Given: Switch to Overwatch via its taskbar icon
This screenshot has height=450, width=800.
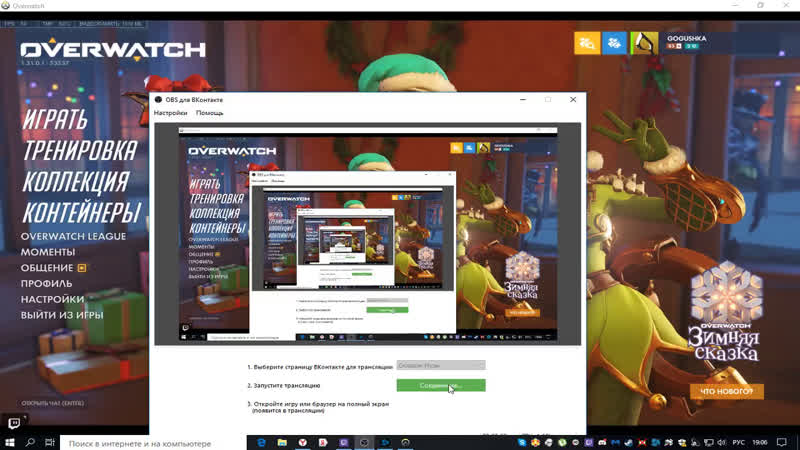Looking at the screenshot, I should [406, 442].
